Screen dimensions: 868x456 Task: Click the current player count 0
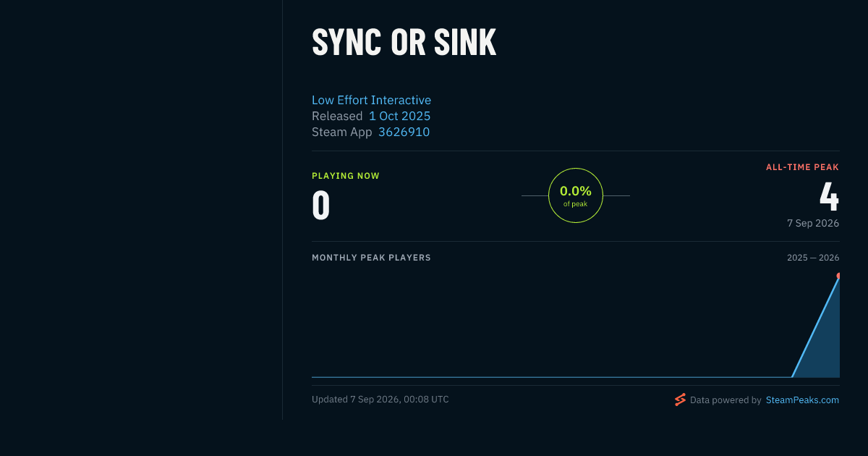pyautogui.click(x=321, y=205)
